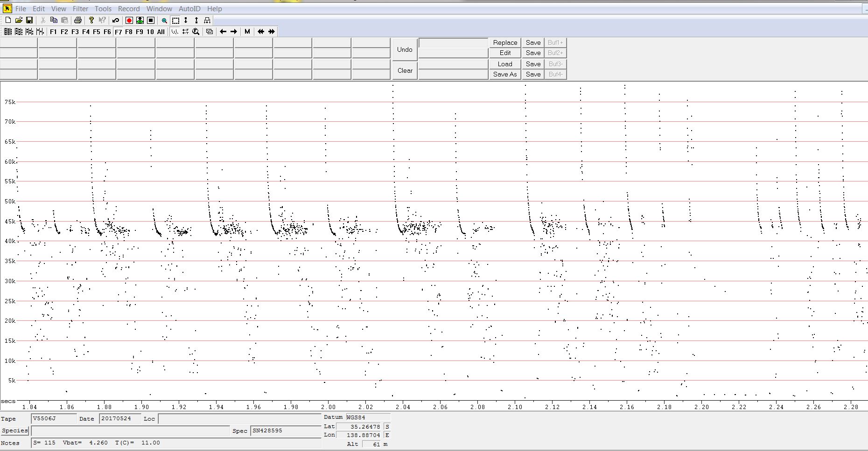868x451 pixels.
Task: Click the Alt field showing 61
Action: coord(371,444)
